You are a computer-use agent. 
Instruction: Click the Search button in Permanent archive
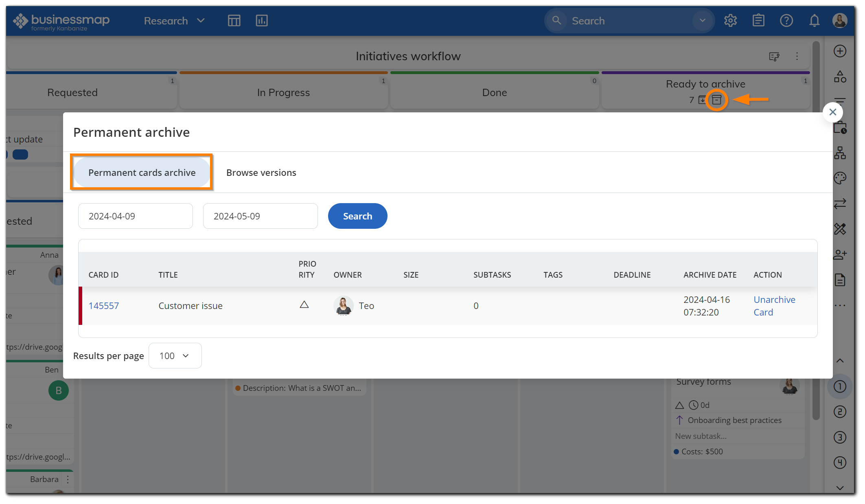pyautogui.click(x=357, y=216)
